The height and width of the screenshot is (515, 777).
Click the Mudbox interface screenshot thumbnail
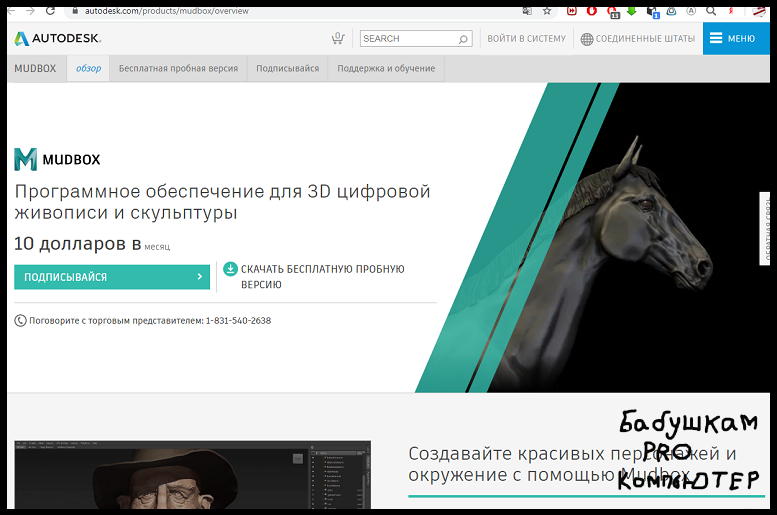[192, 474]
